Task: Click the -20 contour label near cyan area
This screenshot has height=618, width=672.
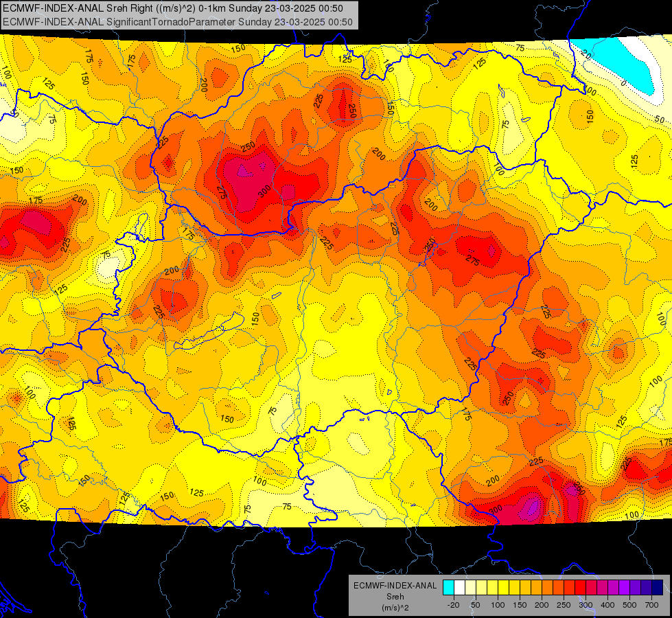Action: 586,54
